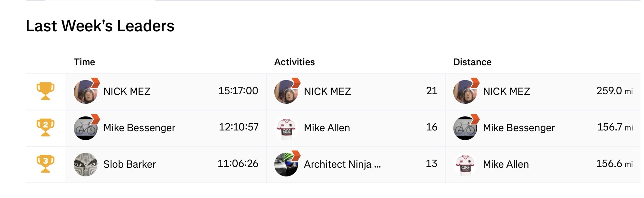644x198 pixels.
Task: Open Mike Allen name link under Activities
Action: [x=327, y=128]
